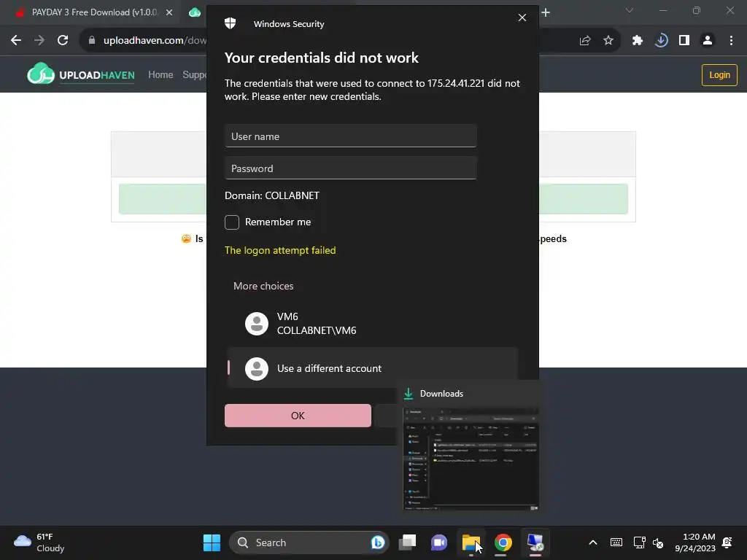Image resolution: width=747 pixels, height=560 pixels.
Task: Check the Remember me checkbox
Action: click(231, 222)
